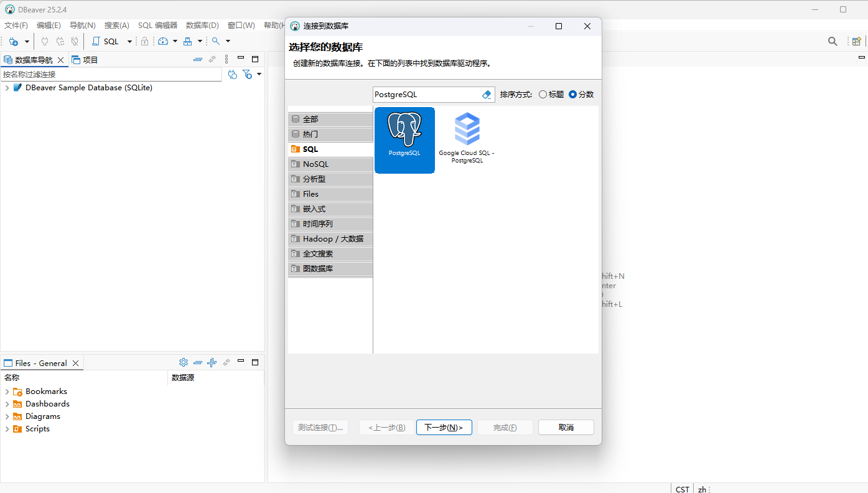
Task: Click the 取消 button
Action: [x=566, y=428]
